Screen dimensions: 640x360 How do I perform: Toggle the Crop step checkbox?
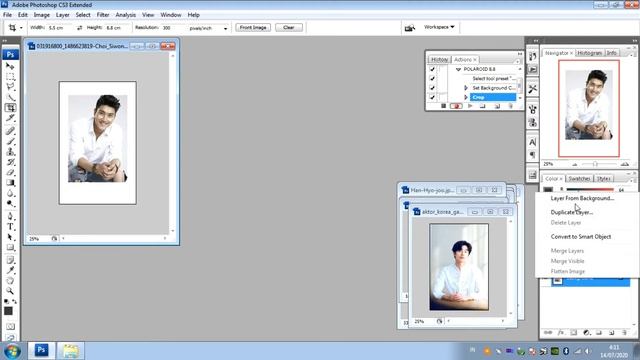[x=432, y=97]
